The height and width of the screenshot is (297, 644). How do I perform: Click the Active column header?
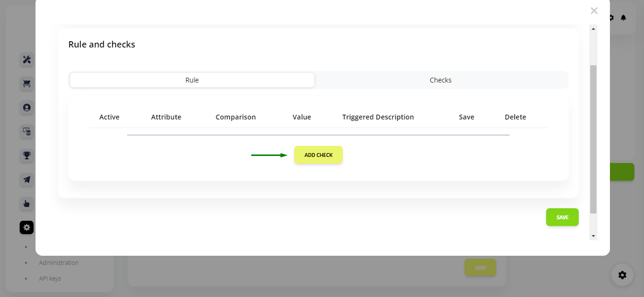click(109, 117)
